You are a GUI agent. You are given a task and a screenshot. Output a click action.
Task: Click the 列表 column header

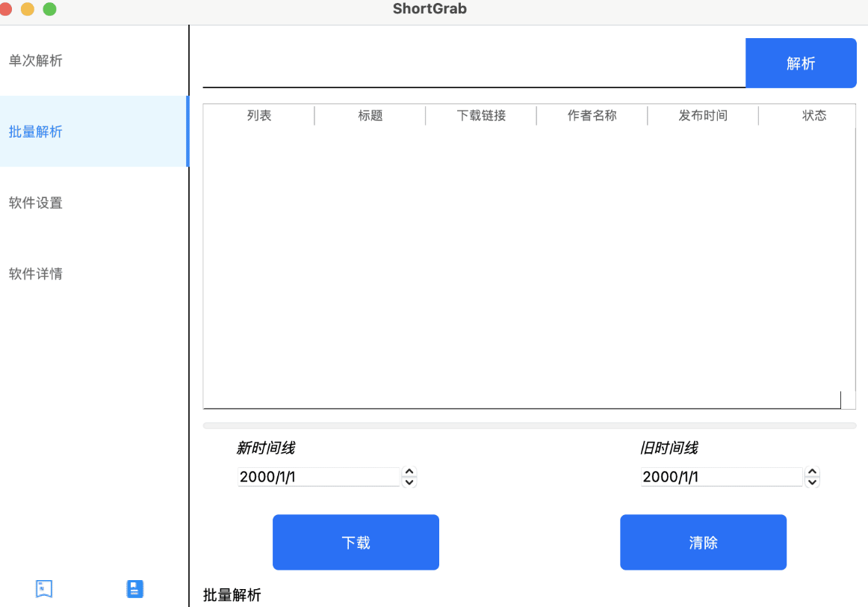258,115
